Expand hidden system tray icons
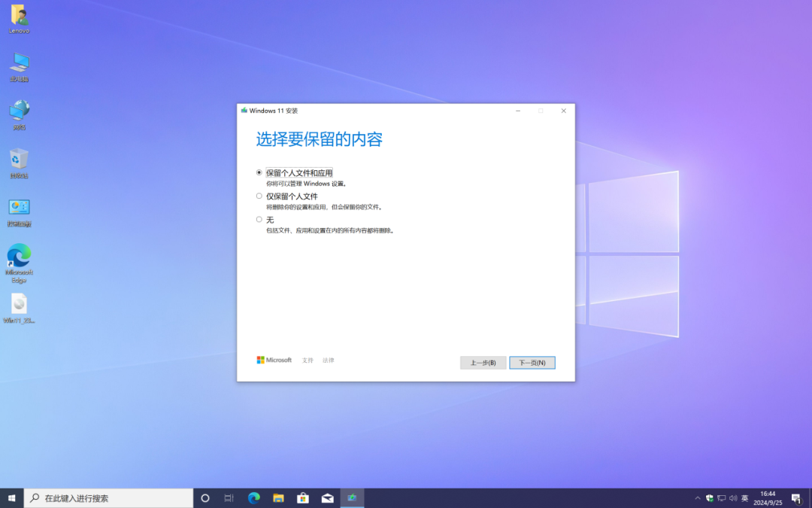Image resolution: width=812 pixels, height=508 pixels. click(x=698, y=498)
